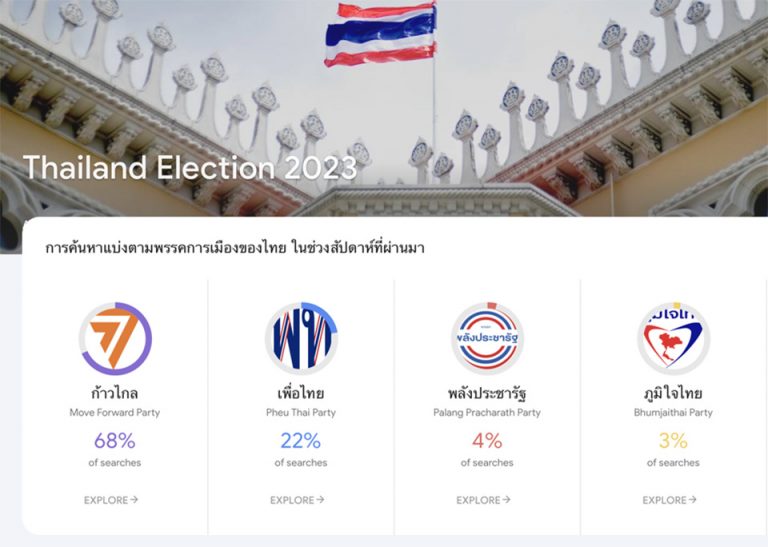
Task: Select the ภูมิใจไทย party name
Action: pyautogui.click(x=673, y=393)
